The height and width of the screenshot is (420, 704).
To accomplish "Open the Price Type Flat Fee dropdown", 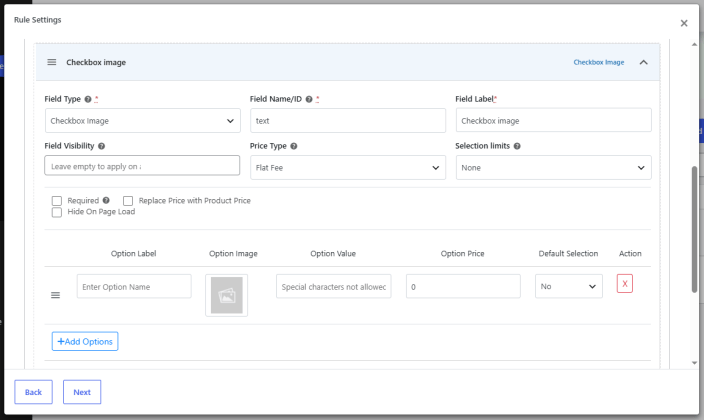I will click(x=348, y=168).
